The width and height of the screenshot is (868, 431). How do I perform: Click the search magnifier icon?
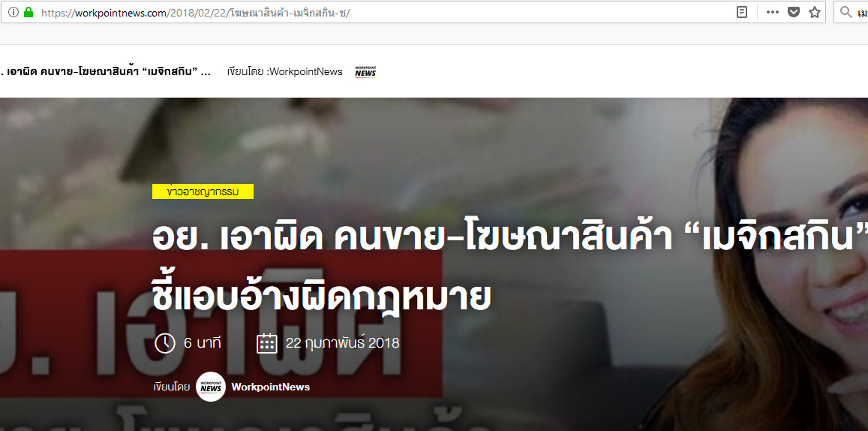point(845,12)
